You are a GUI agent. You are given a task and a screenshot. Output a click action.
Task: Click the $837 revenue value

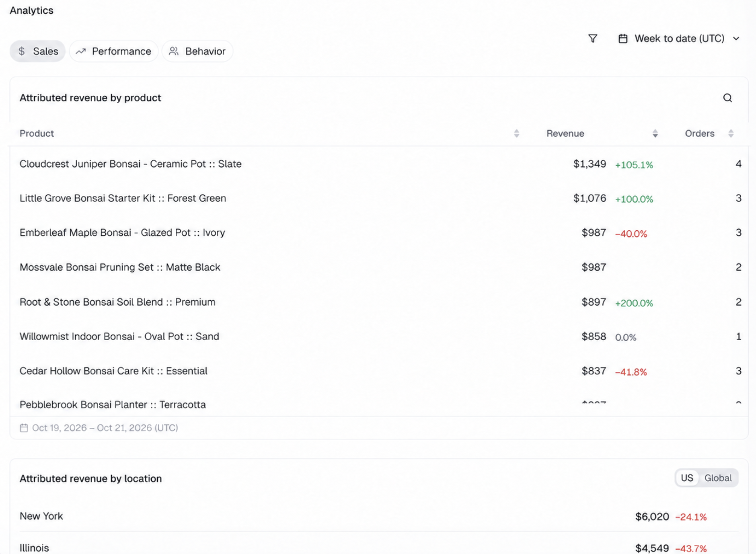(x=594, y=371)
